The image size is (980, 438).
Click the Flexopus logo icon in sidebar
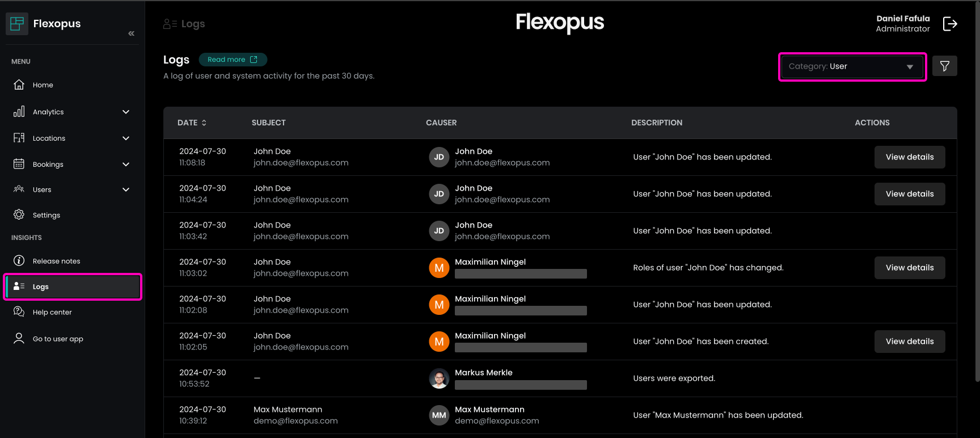point(17,24)
